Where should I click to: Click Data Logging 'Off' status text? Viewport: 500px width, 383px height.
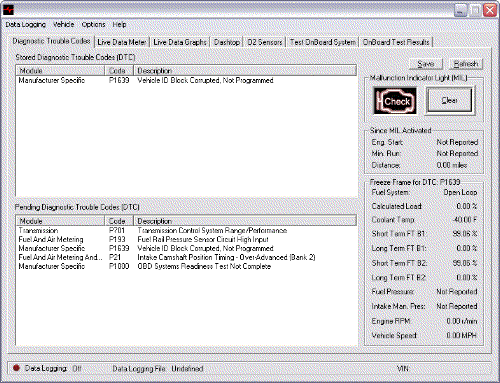click(77, 369)
